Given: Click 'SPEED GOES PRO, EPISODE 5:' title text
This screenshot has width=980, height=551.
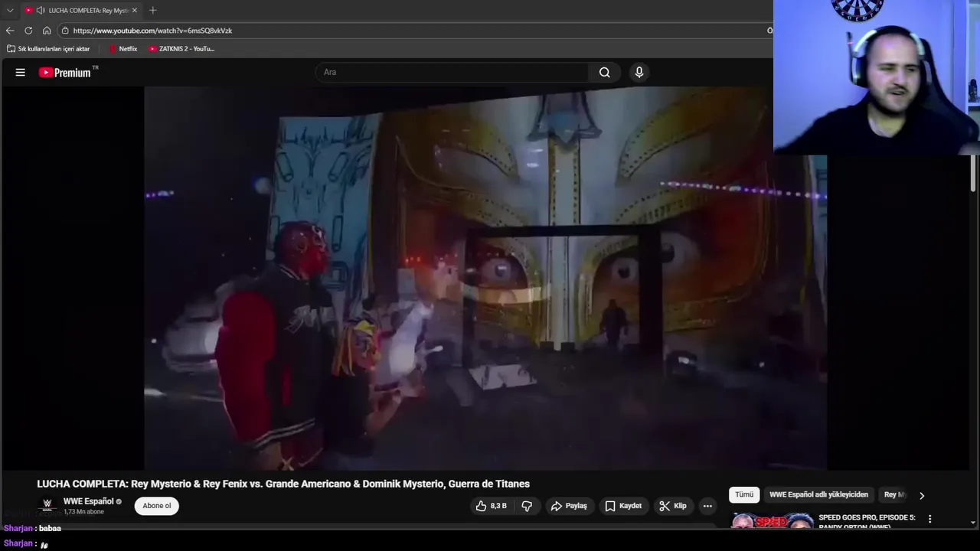Looking at the screenshot, I should (867, 517).
